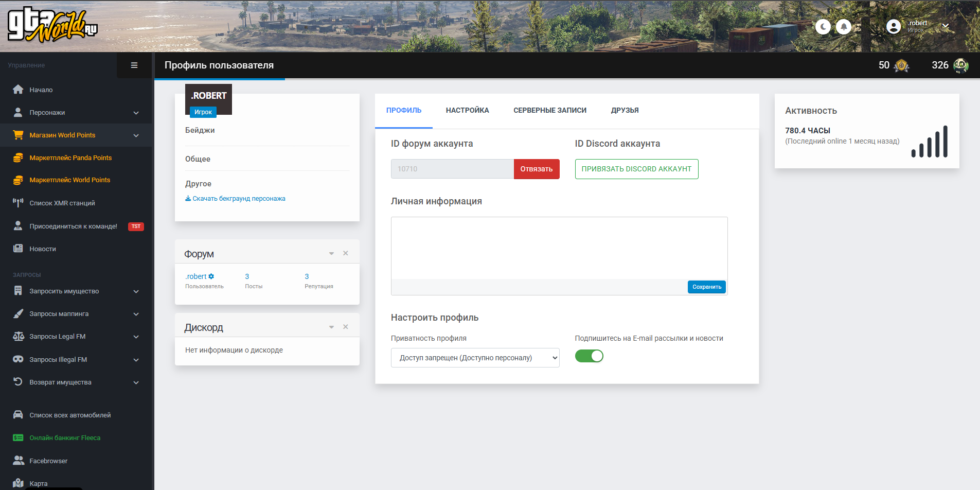Click the activity signal bars graphic
The image size is (980, 490).
coord(929,141)
